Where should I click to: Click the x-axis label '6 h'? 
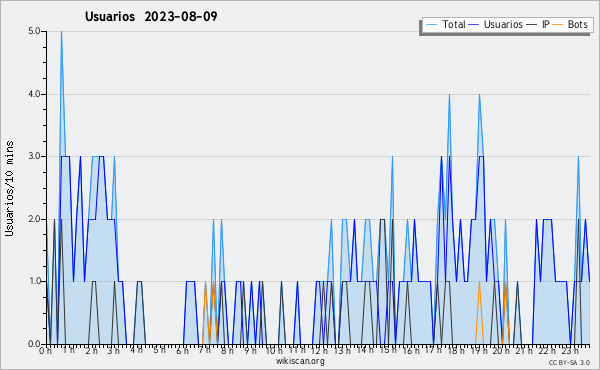tap(183, 351)
